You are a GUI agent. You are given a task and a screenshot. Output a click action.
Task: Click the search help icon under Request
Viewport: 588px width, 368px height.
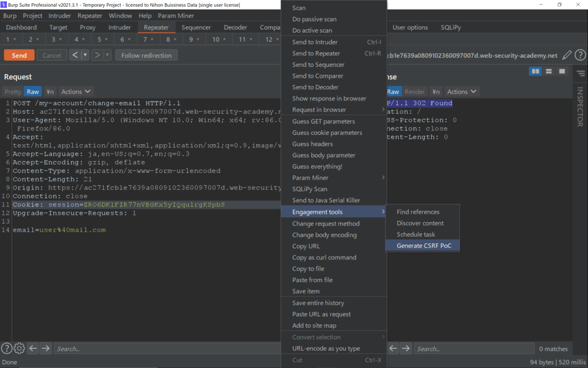point(6,348)
